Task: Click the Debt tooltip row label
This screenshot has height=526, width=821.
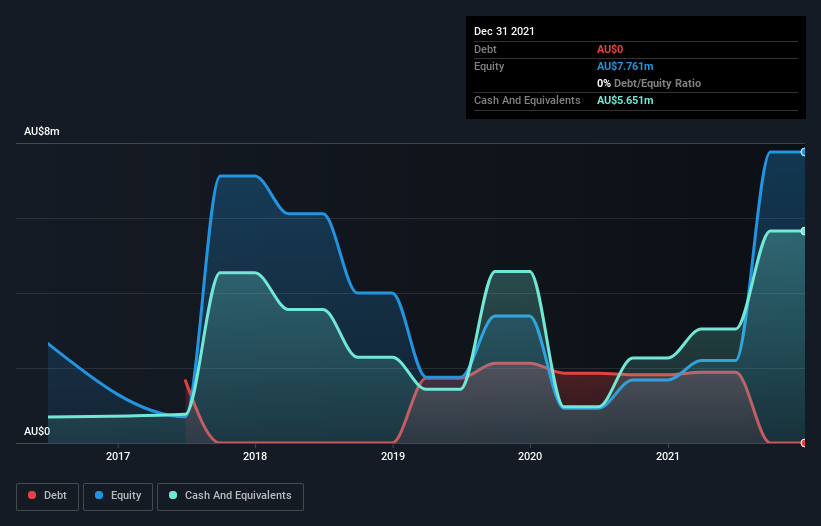Action: tap(485, 49)
